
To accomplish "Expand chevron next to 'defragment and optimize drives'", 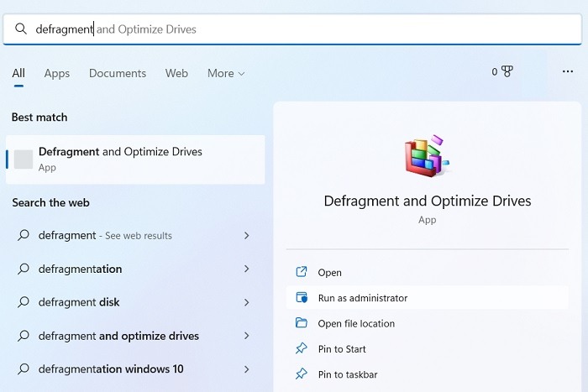I will point(246,336).
